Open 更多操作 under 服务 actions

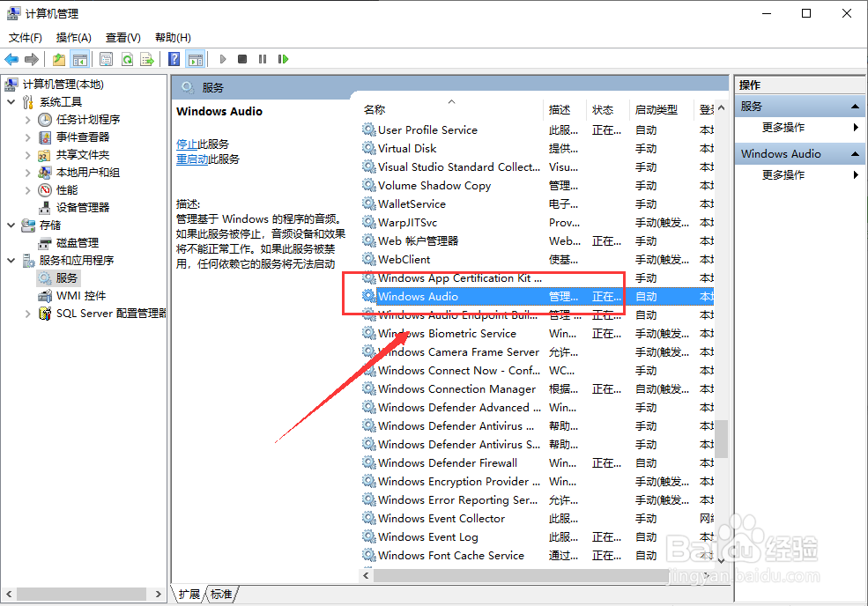click(x=783, y=128)
